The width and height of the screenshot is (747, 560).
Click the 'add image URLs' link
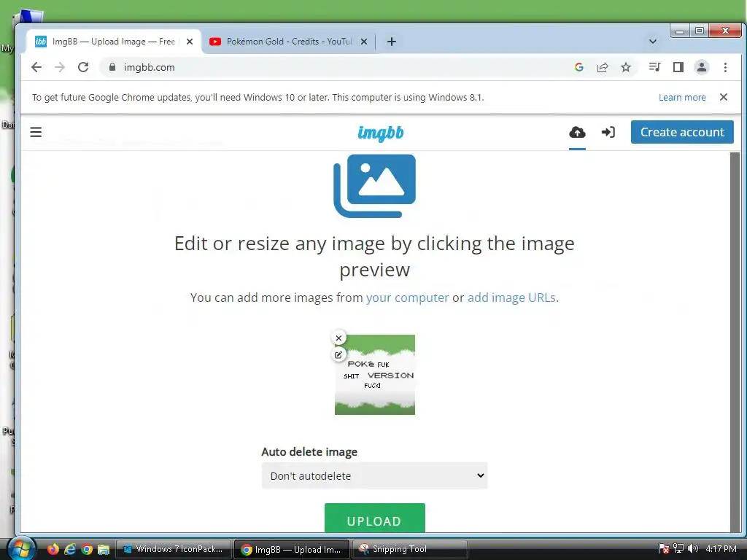pyautogui.click(x=511, y=297)
